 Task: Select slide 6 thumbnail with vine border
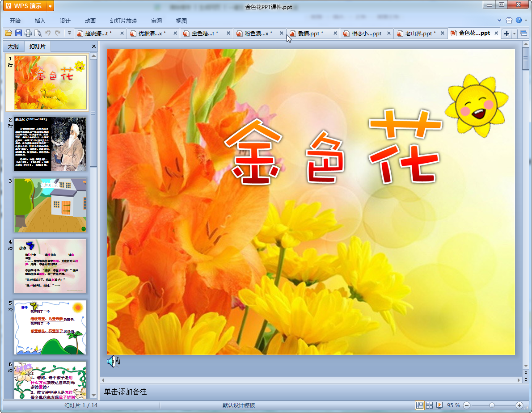click(50, 380)
